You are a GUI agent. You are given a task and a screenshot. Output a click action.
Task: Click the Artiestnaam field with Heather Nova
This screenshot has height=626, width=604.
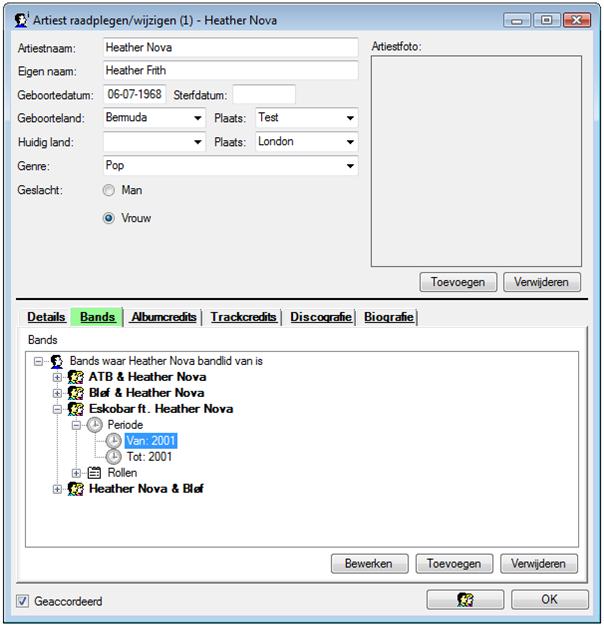[231, 48]
